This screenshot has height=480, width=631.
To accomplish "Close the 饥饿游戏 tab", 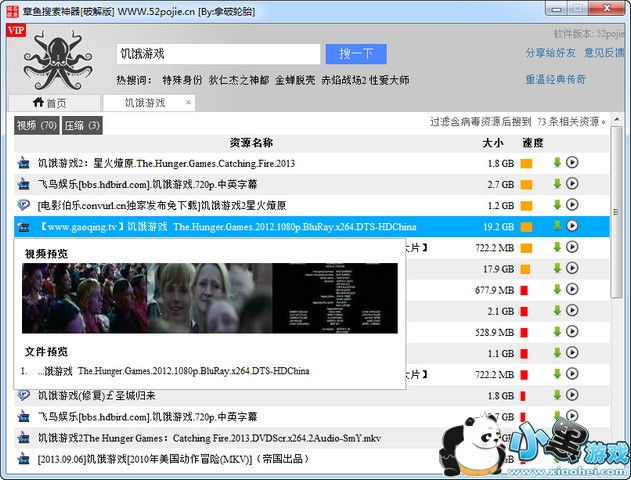I will tap(188, 102).
